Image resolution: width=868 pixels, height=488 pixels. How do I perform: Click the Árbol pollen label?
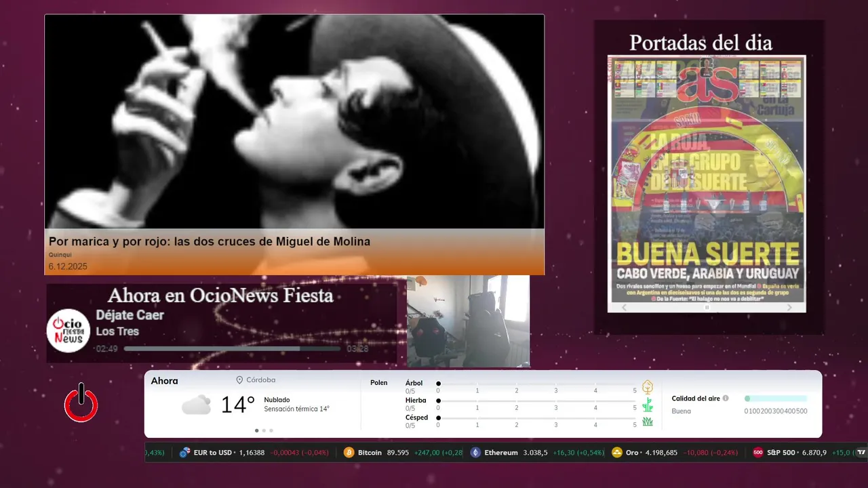414,383
